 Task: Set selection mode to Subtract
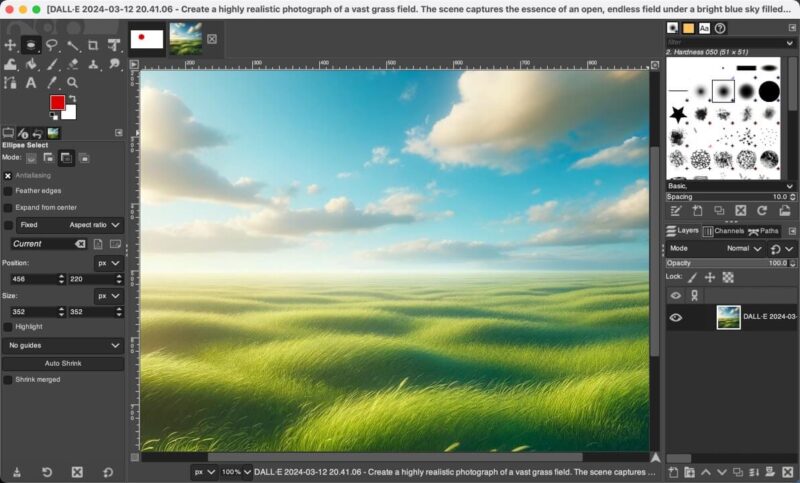[66, 158]
